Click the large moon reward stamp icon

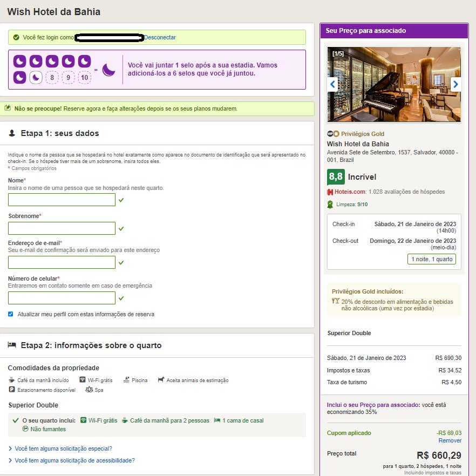pyautogui.click(x=108, y=70)
